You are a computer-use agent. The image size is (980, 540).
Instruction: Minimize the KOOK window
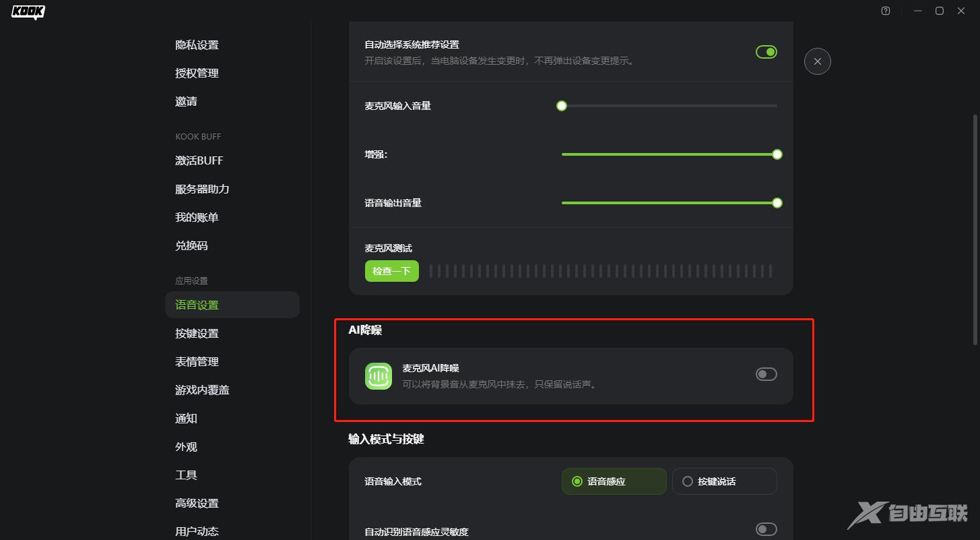[918, 11]
